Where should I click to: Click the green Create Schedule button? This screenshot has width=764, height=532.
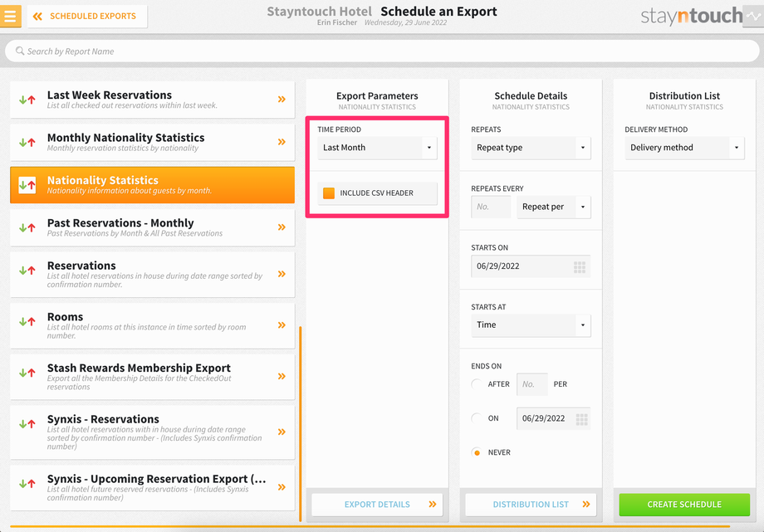[x=684, y=505]
